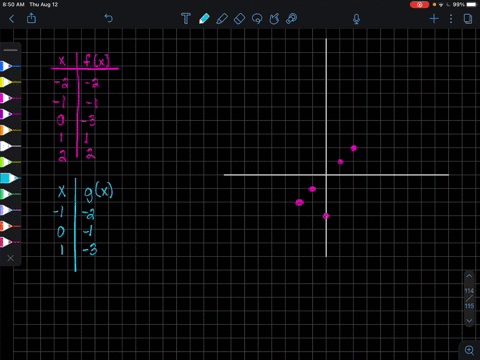This screenshot has width=480, height=360.
Task: Select the Shapes tool
Action: point(274,19)
